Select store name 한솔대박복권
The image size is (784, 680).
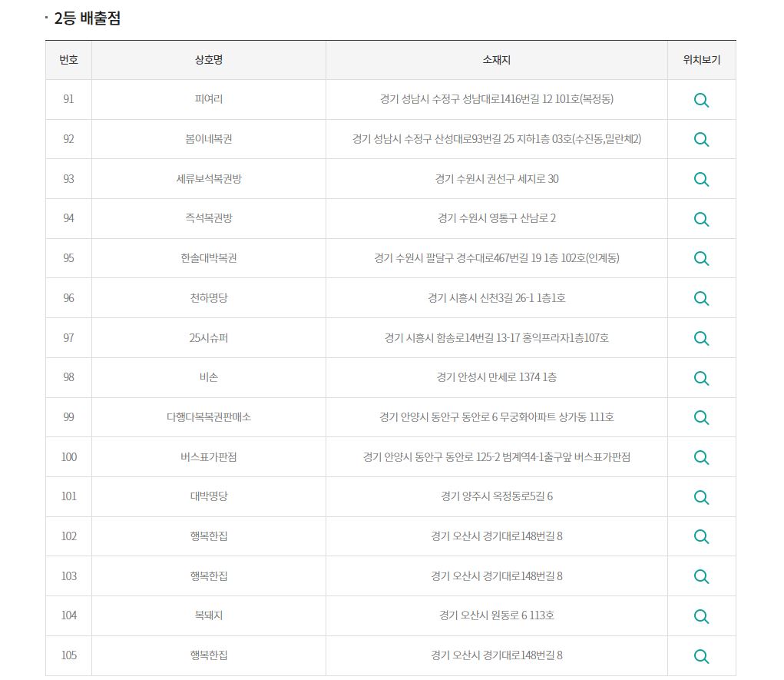[209, 258]
